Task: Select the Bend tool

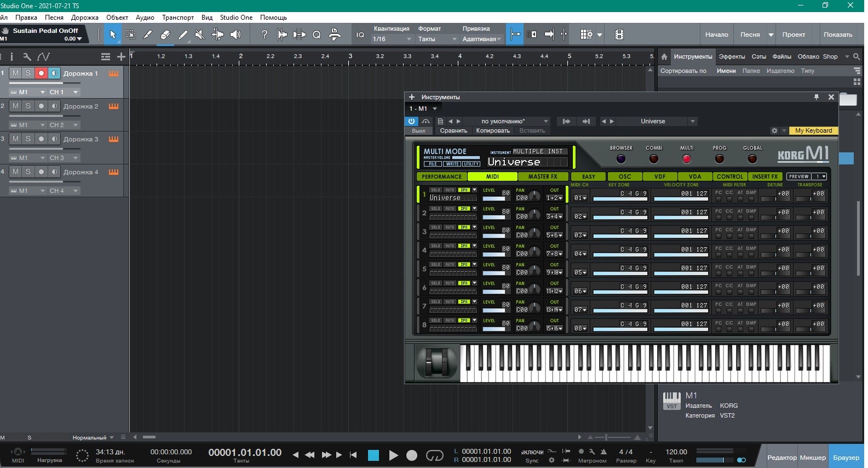Action: tap(217, 35)
